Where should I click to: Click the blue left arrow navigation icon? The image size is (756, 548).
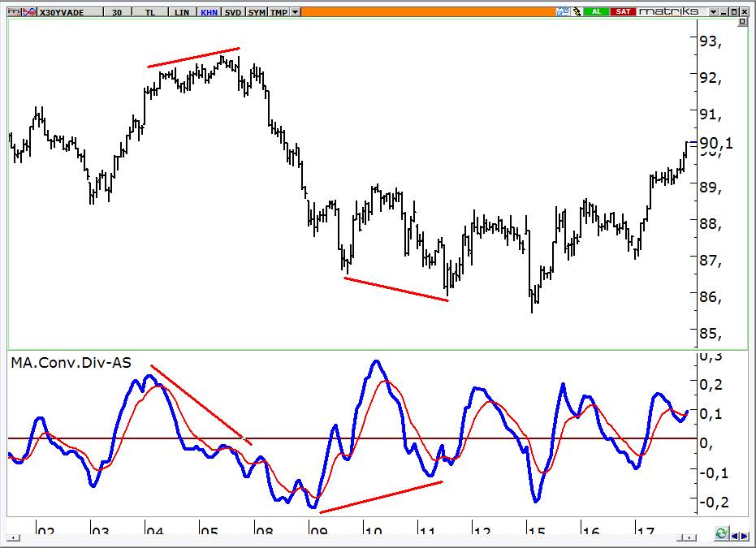pyautogui.click(x=735, y=536)
